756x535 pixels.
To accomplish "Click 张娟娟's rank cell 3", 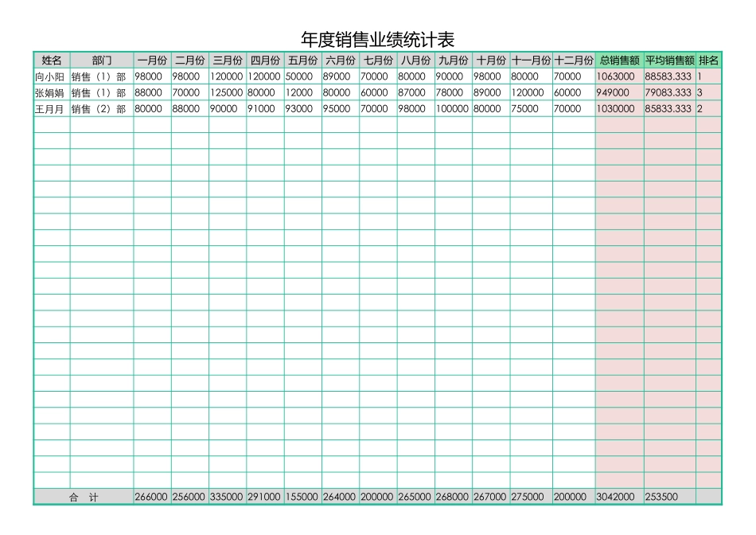I will point(709,92).
